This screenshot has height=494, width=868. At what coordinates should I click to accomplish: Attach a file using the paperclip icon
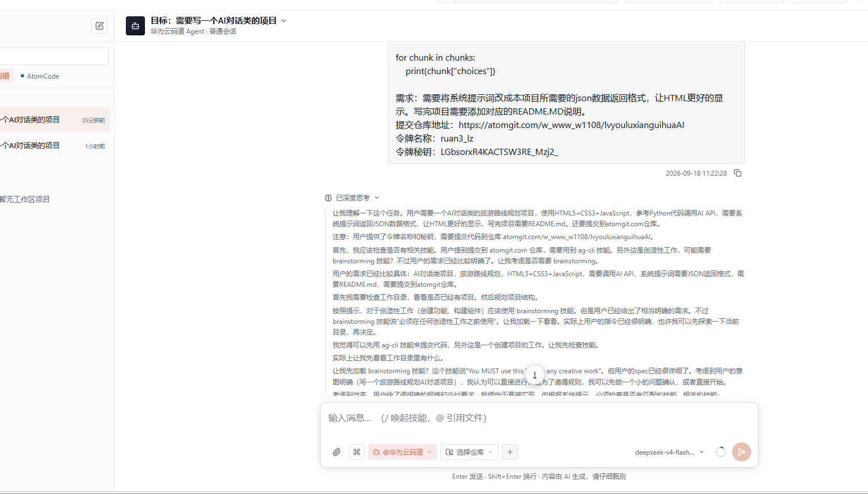coord(337,452)
